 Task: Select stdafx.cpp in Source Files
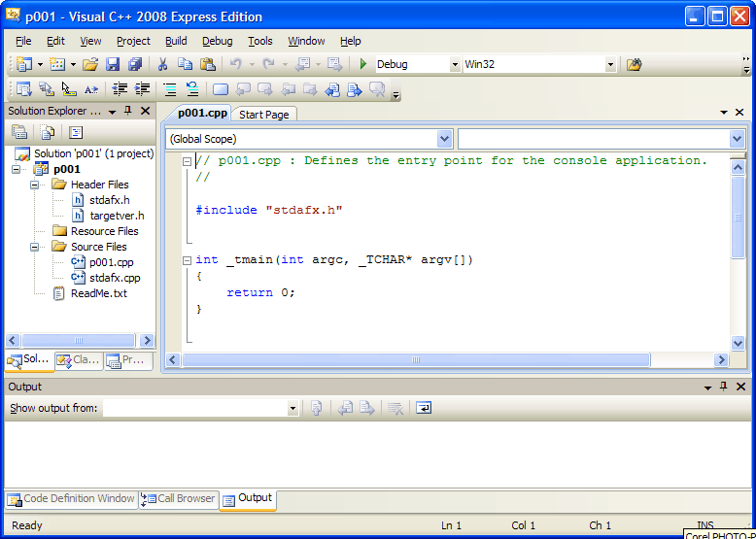click(115, 278)
